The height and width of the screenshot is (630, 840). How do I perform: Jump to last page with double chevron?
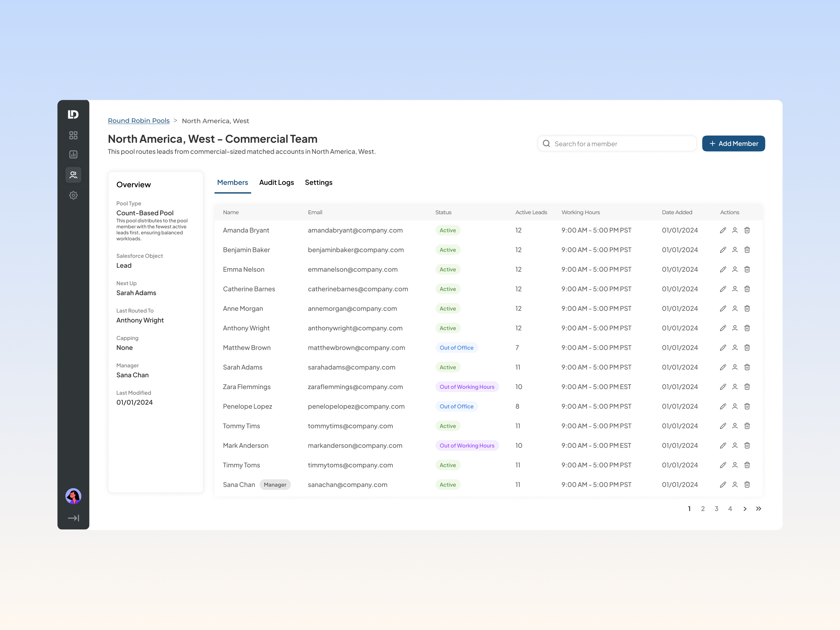pyautogui.click(x=758, y=509)
